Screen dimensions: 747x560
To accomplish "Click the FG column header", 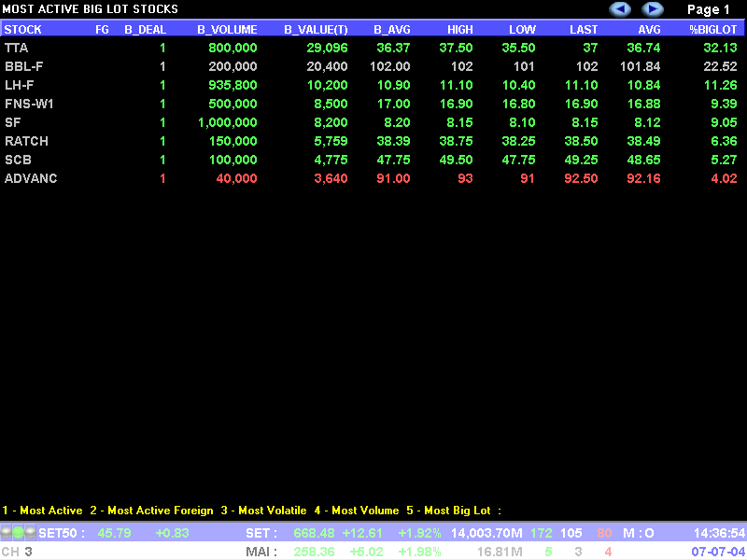I will click(102, 30).
